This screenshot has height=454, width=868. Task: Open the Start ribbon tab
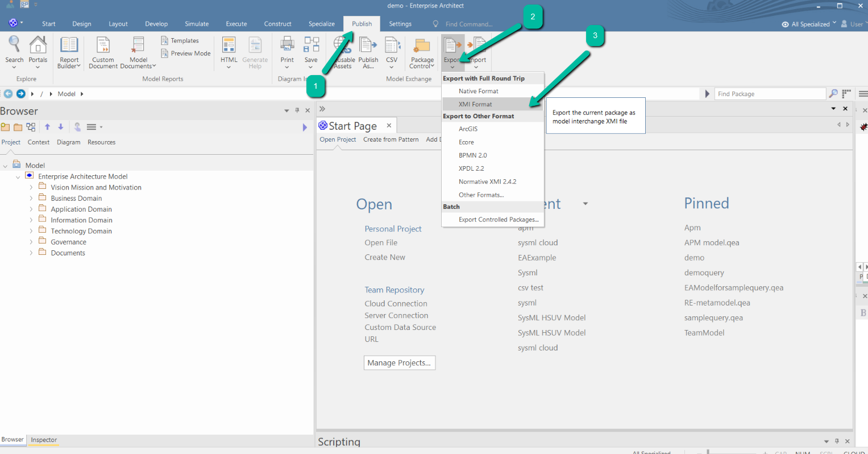(x=49, y=24)
